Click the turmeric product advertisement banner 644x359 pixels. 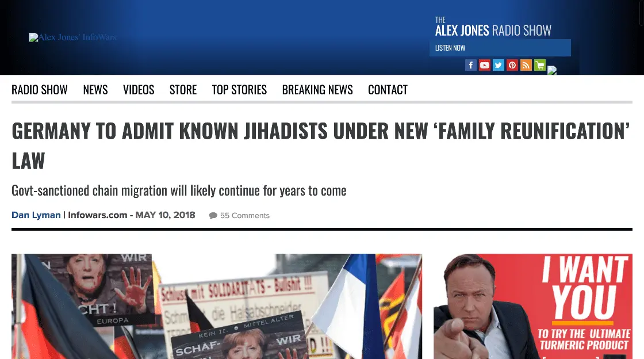533,307
